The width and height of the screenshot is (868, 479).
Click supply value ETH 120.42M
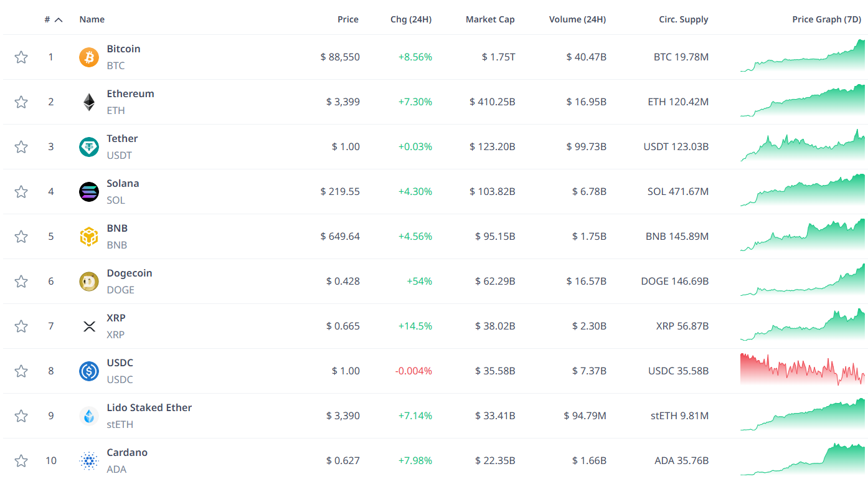tap(678, 102)
